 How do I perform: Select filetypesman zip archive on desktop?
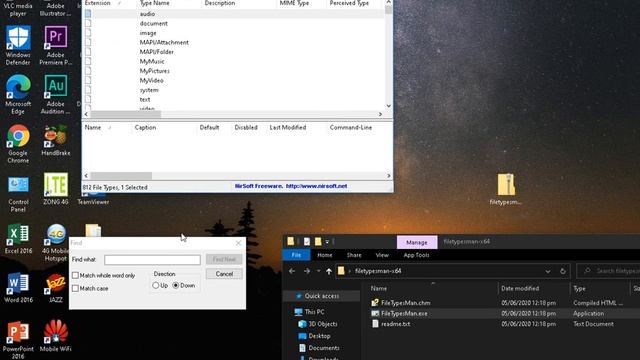coord(506,189)
